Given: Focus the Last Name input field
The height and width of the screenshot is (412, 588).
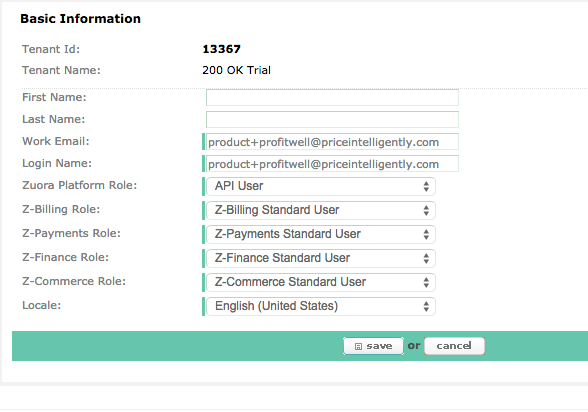Looking at the screenshot, I should click(332, 120).
